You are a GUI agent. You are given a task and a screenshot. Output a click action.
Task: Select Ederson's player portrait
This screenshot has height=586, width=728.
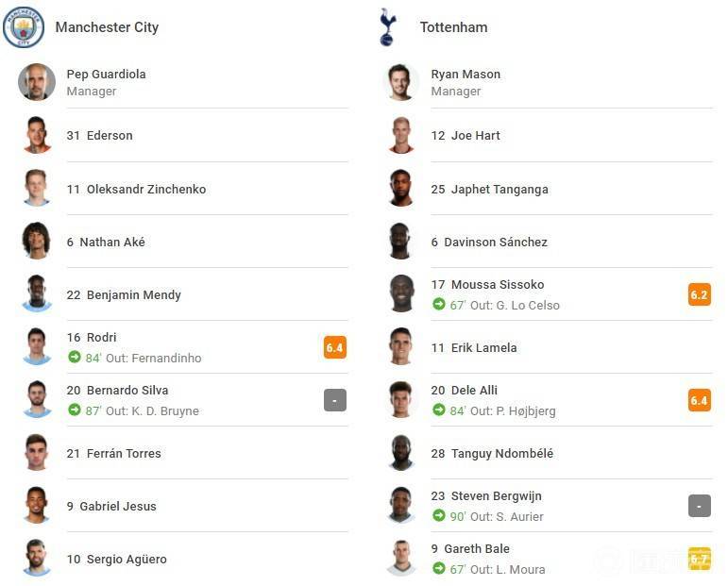coord(37,135)
